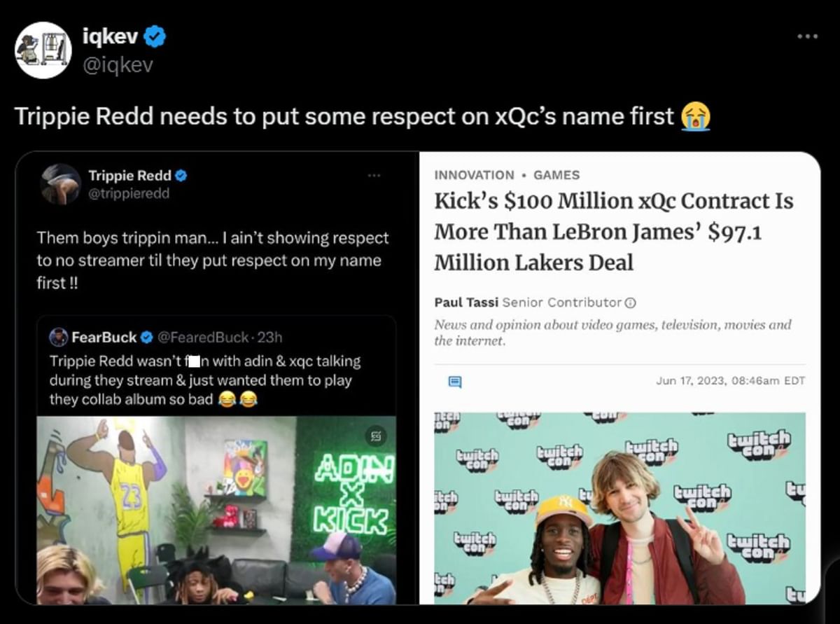Viewport: 840px width, 624px height.
Task: Click the info icon beside Senior Contributor
Action: pos(631,303)
